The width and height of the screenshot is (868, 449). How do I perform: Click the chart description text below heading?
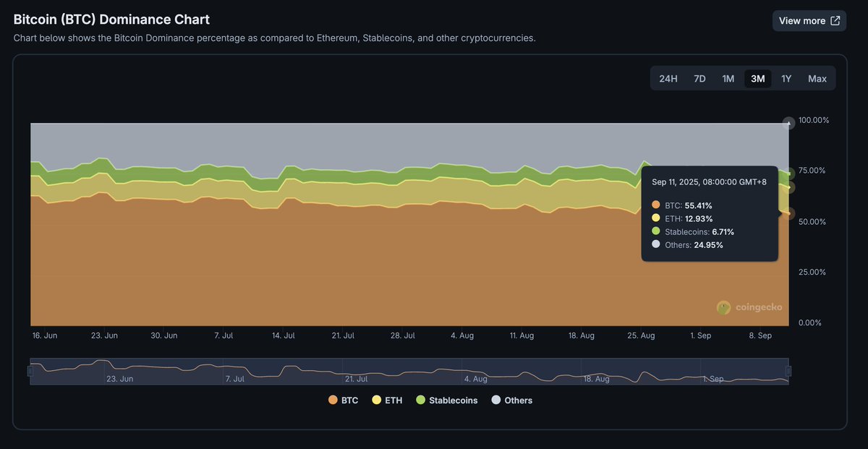tap(275, 38)
